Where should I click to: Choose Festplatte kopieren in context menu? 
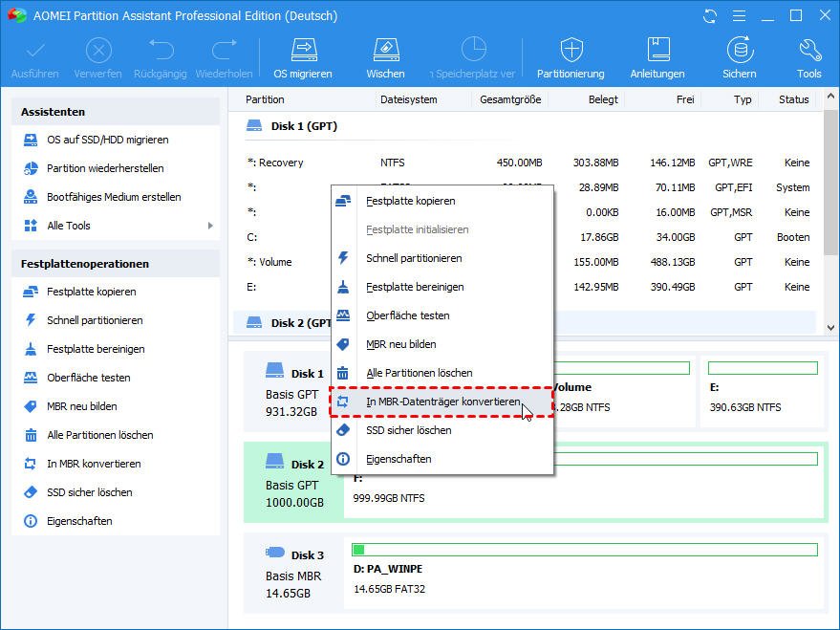pyautogui.click(x=442, y=202)
